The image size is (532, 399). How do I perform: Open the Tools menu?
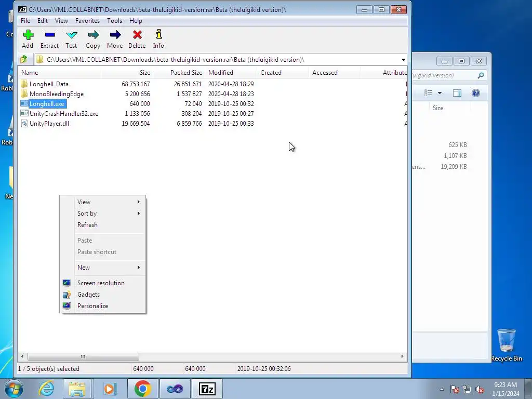(114, 21)
